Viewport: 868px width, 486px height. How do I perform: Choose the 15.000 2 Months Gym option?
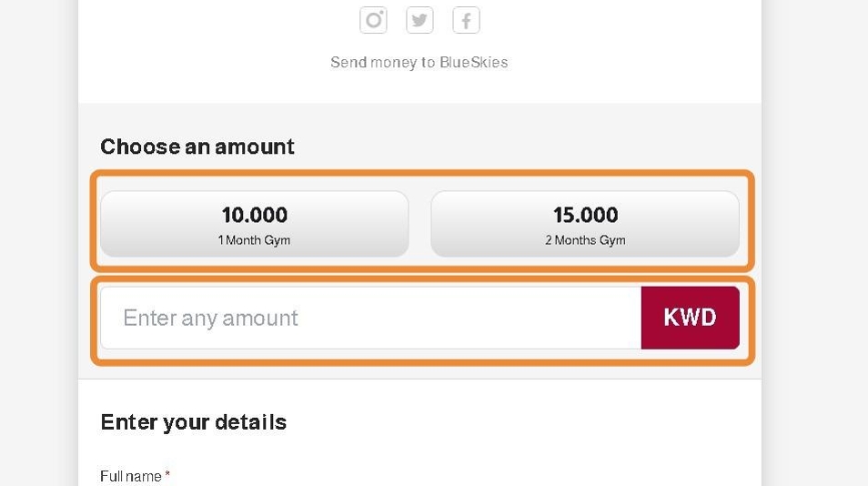585,224
